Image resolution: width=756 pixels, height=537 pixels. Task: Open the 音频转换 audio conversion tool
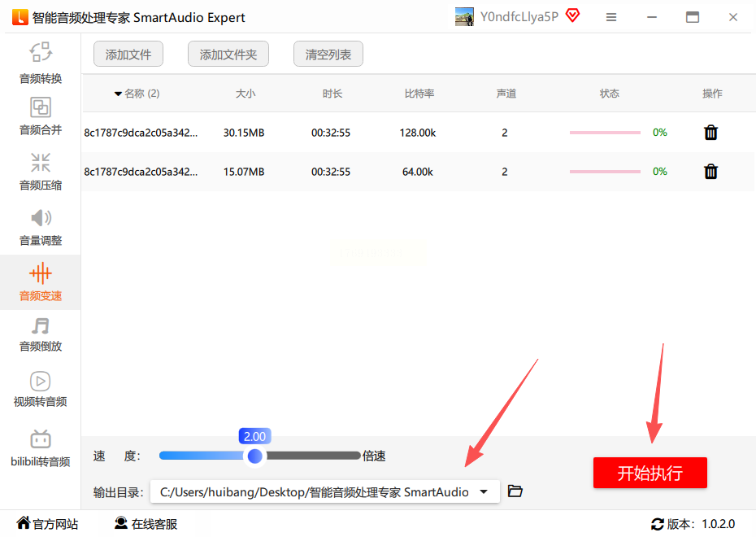(41, 63)
